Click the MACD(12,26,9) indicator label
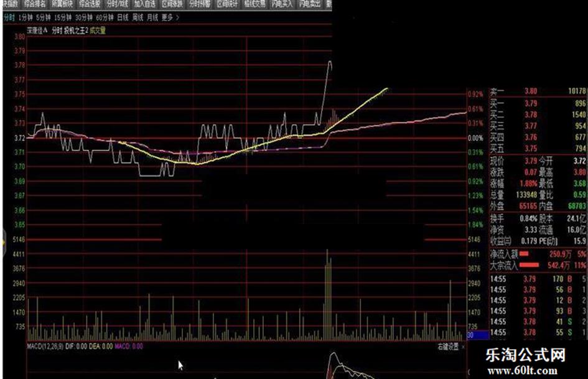The image size is (588, 379). (x=45, y=346)
